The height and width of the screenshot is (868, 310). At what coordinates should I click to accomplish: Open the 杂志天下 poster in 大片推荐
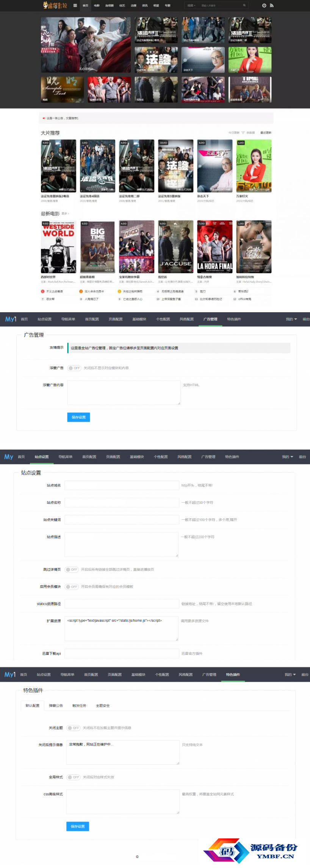pyautogui.click(x=214, y=166)
